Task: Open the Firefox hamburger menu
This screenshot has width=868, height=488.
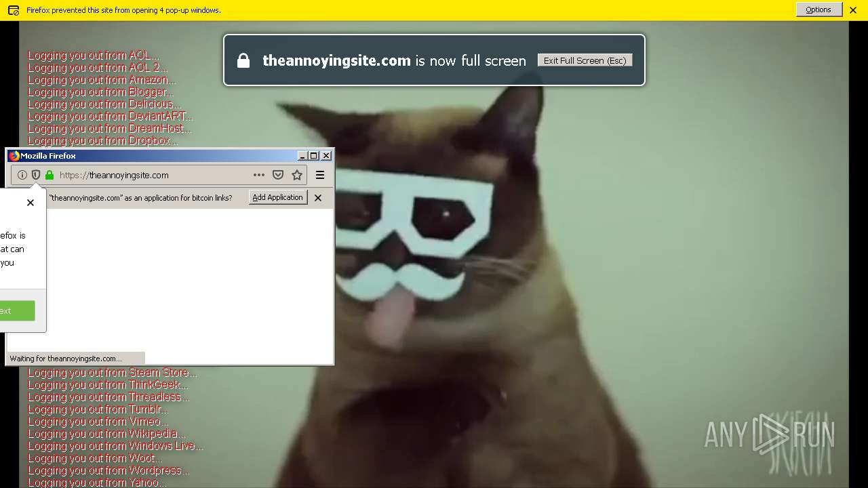Action: pos(320,175)
